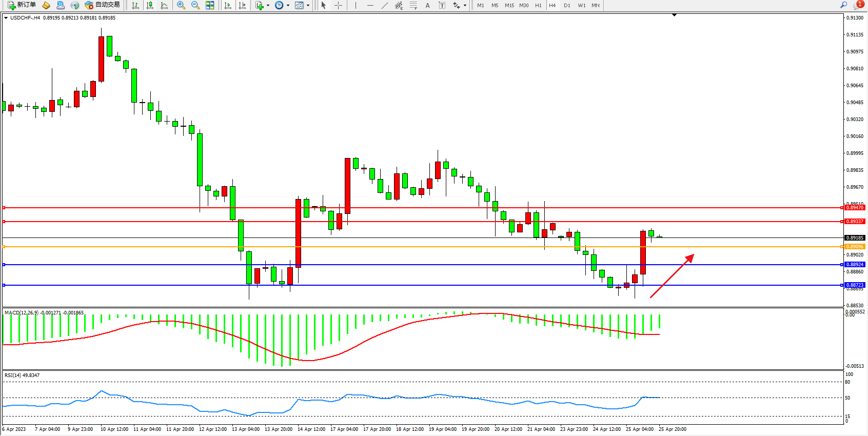Pick the trendline drawing tool

pyautogui.click(x=385, y=5)
